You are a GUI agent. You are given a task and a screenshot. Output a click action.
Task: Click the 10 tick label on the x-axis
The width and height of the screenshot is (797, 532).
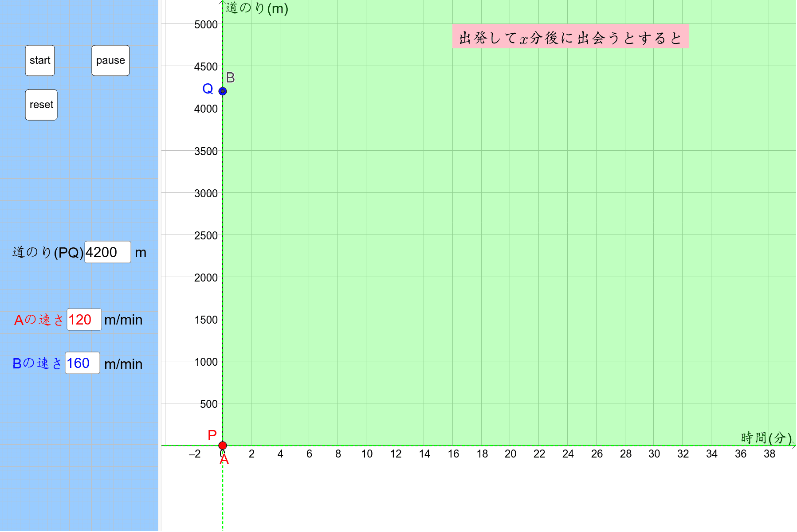[367, 454]
